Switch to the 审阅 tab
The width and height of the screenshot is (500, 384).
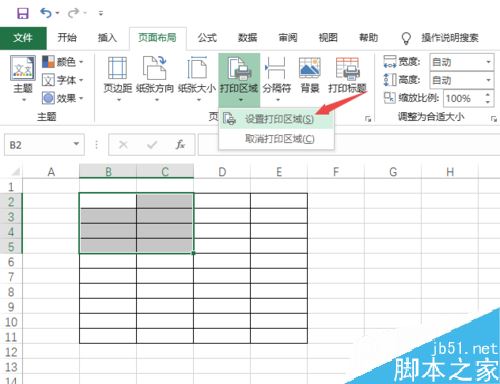[x=288, y=37]
